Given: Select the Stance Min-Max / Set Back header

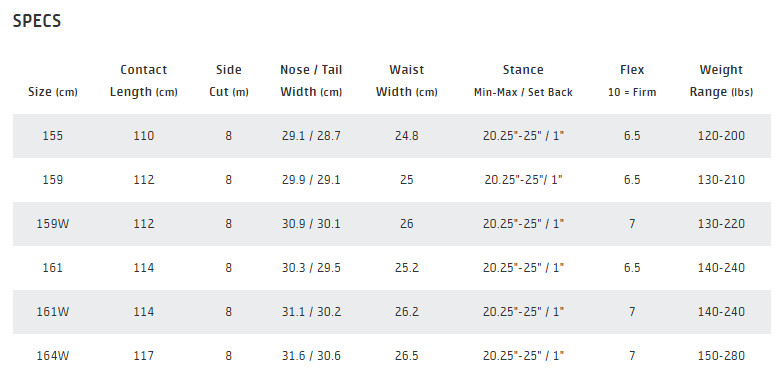Looking at the screenshot, I should (523, 80).
